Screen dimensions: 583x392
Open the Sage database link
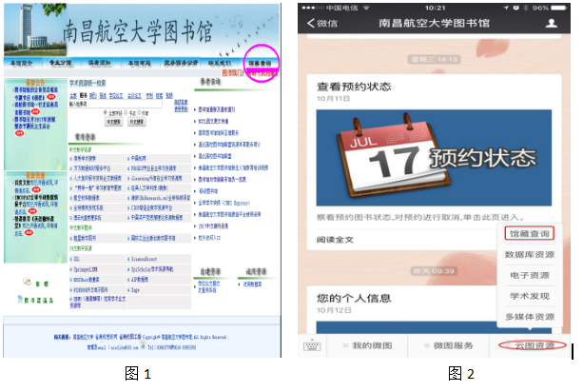point(135,290)
